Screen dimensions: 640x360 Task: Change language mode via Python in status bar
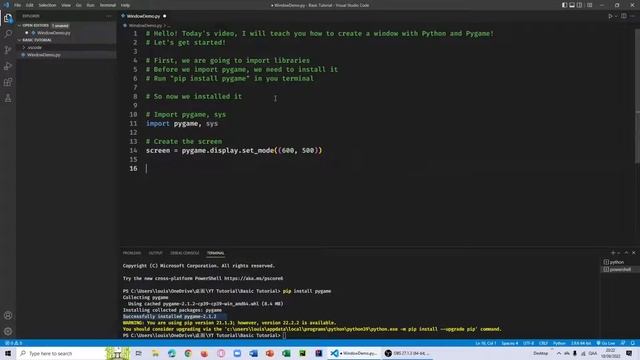coord(559,343)
